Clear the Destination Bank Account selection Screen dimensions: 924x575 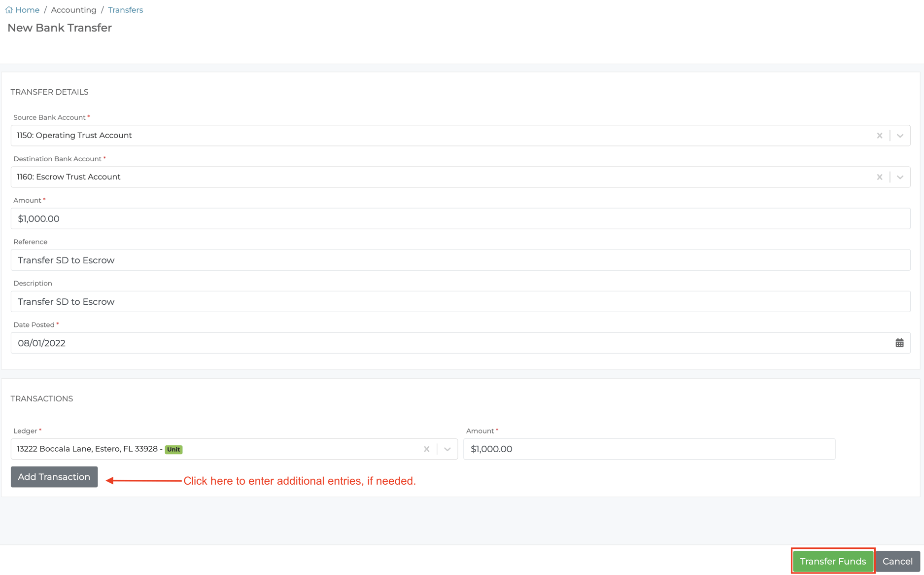point(879,177)
